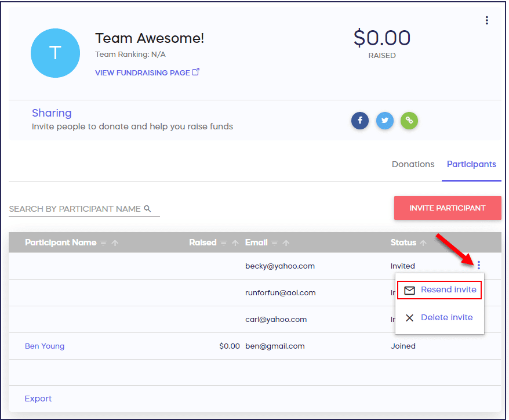Click the three-dot menu for becky@yahoo.com

coord(478,266)
